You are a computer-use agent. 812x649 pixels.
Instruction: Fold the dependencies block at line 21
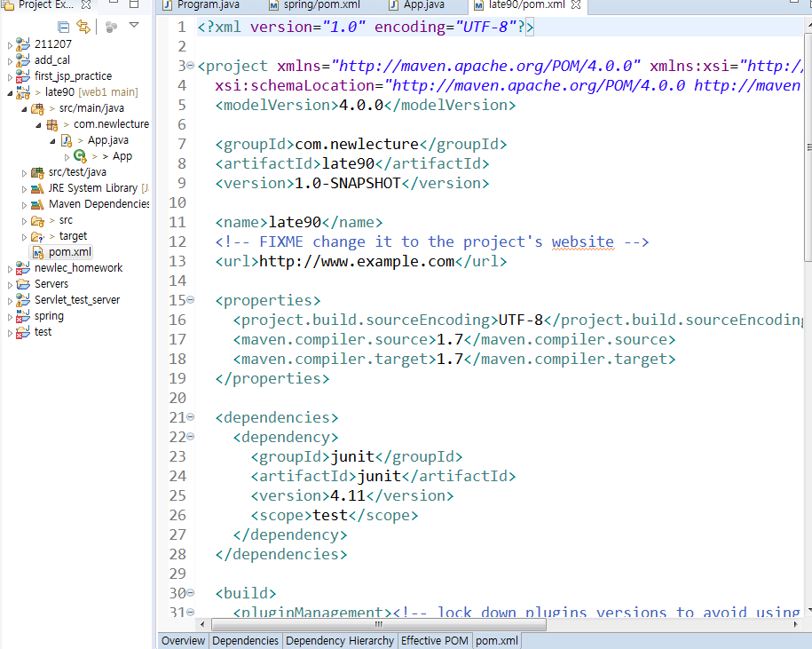click(x=190, y=417)
